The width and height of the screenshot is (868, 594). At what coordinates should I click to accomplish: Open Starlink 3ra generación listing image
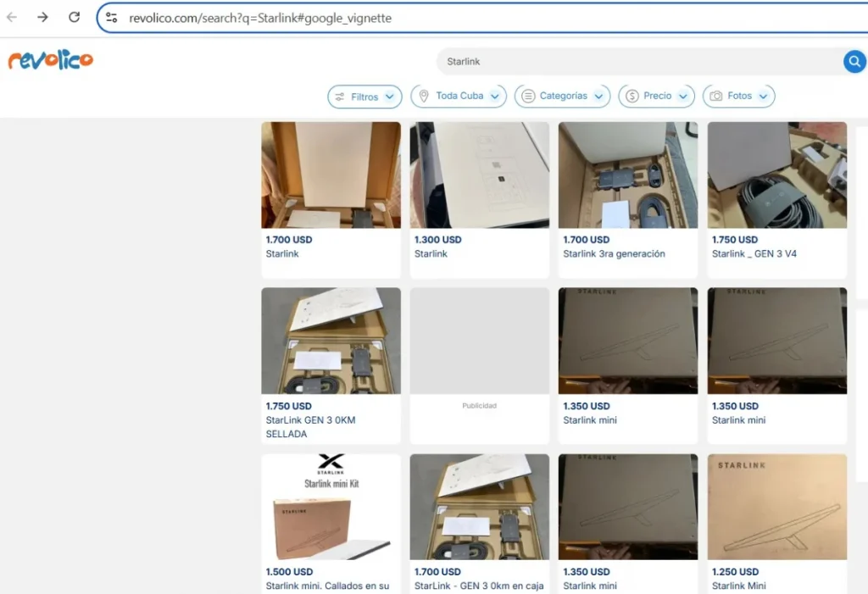(628, 175)
